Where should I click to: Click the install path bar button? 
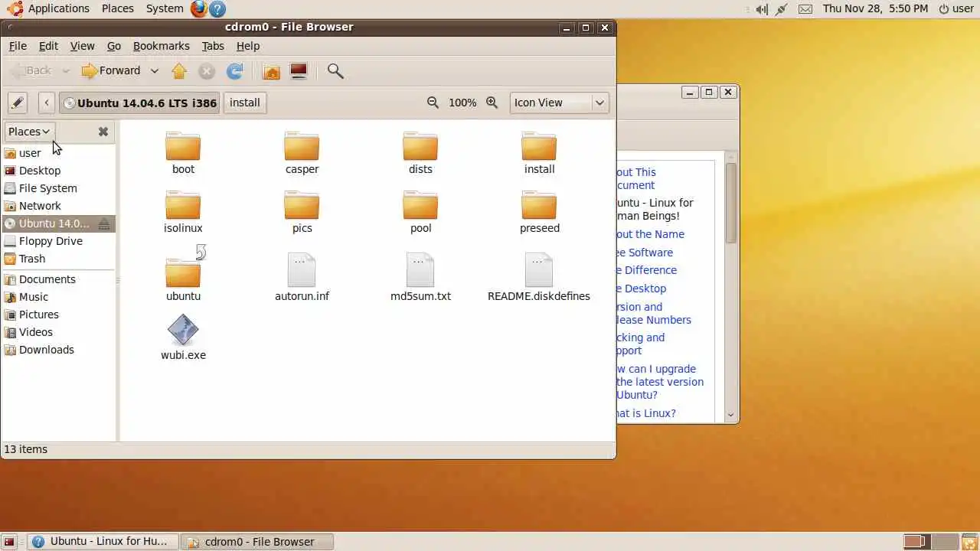(x=245, y=103)
